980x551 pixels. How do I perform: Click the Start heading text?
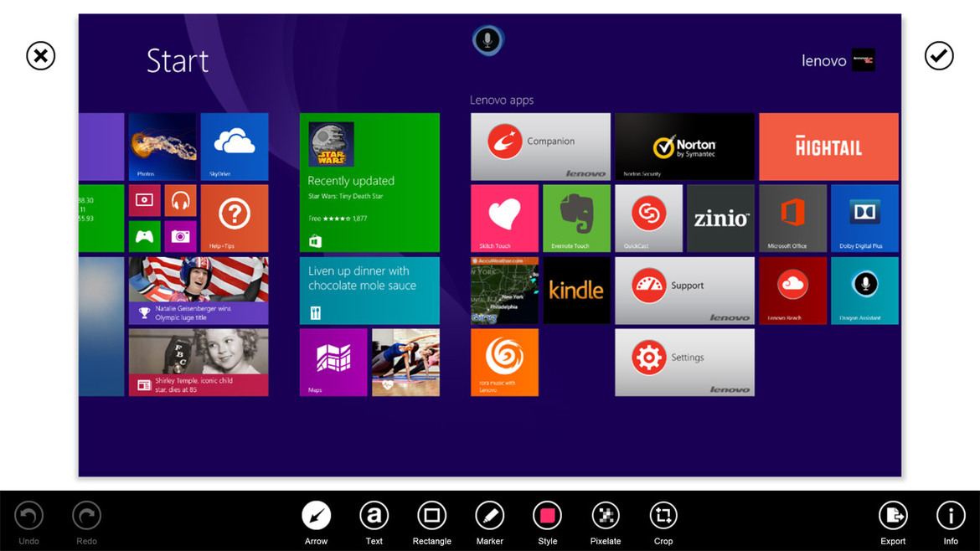[178, 61]
